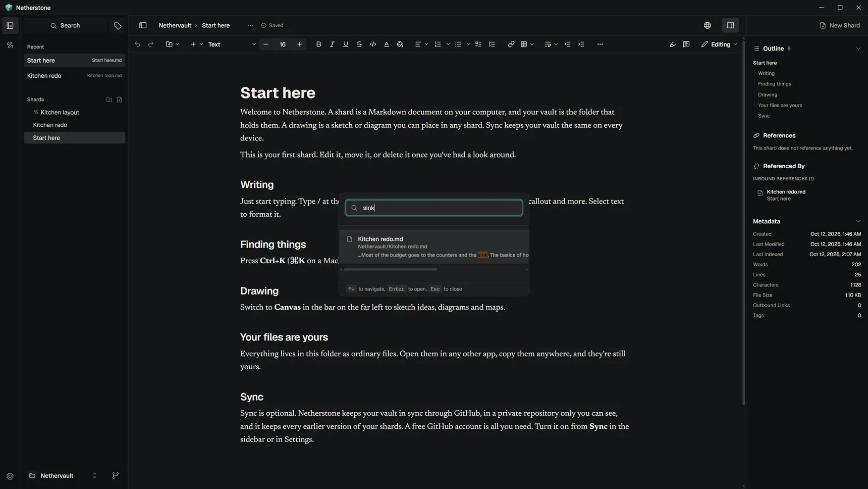
Task: Open the comments icon in the toolbar
Action: tap(686, 44)
